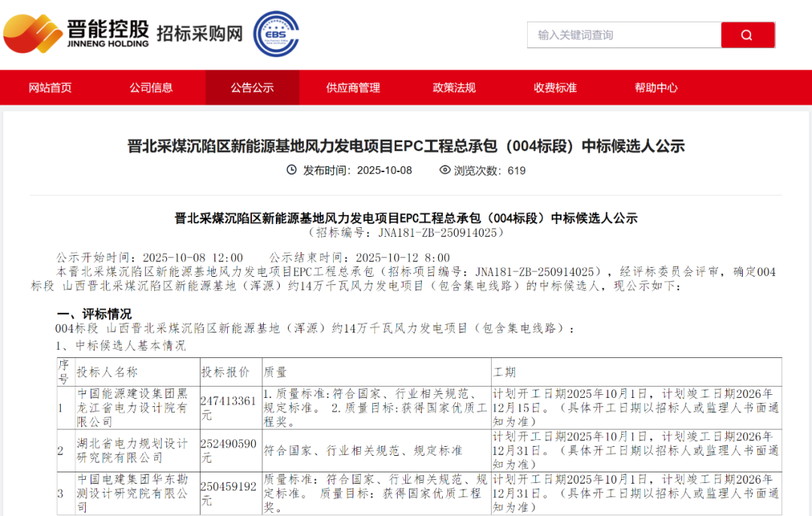Click the eye icon beside 浏览次数

pyautogui.click(x=444, y=170)
